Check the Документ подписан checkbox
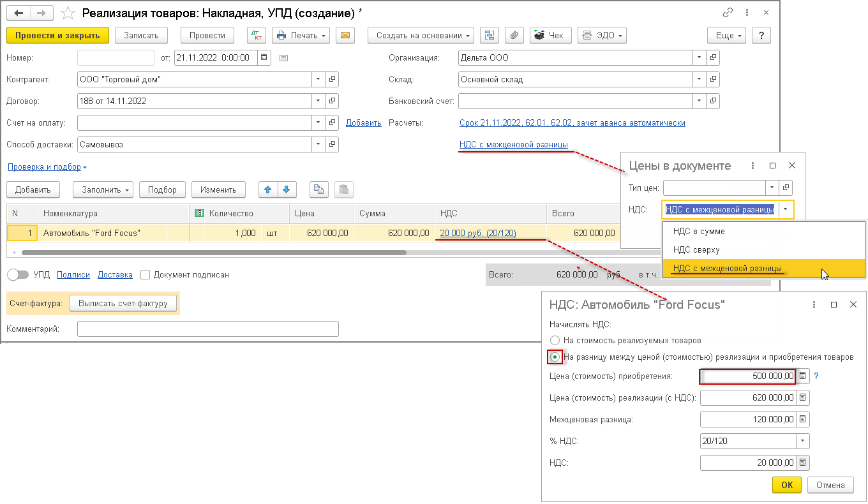Screen dimensions: 868x504 tap(145, 275)
